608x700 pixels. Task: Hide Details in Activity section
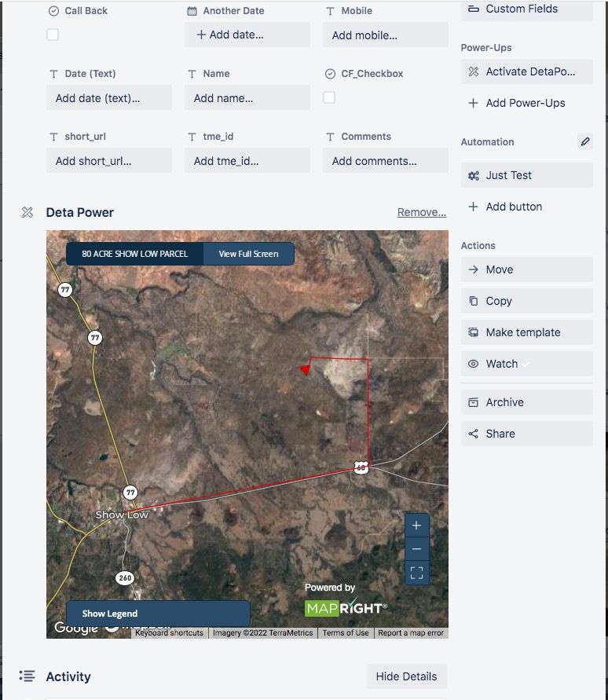click(406, 676)
